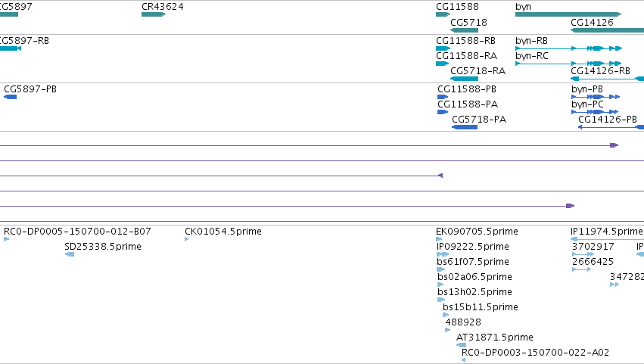Click the CG11588-PB protein label
Viewport: 644px width, 364px height.
tap(467, 89)
